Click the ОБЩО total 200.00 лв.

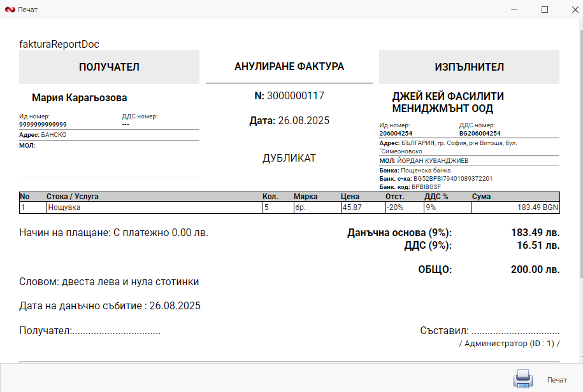click(535, 269)
